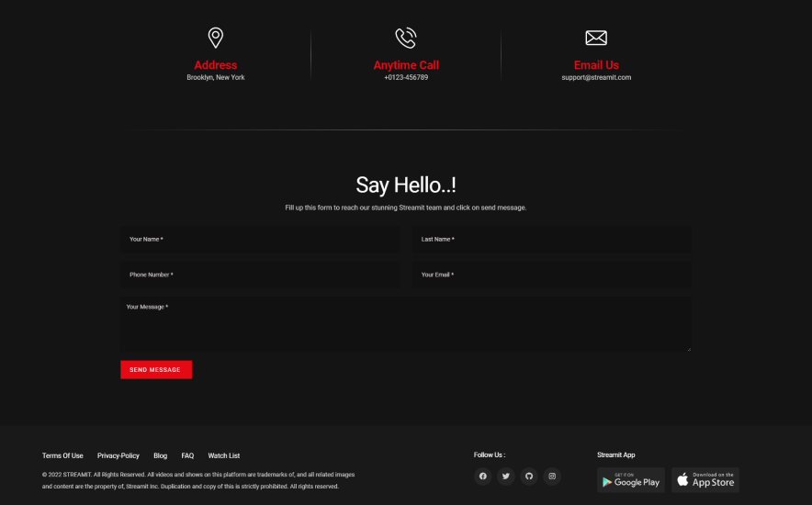This screenshot has height=505, width=812.
Task: Go to the Privacy-Policy link
Action: click(118, 455)
